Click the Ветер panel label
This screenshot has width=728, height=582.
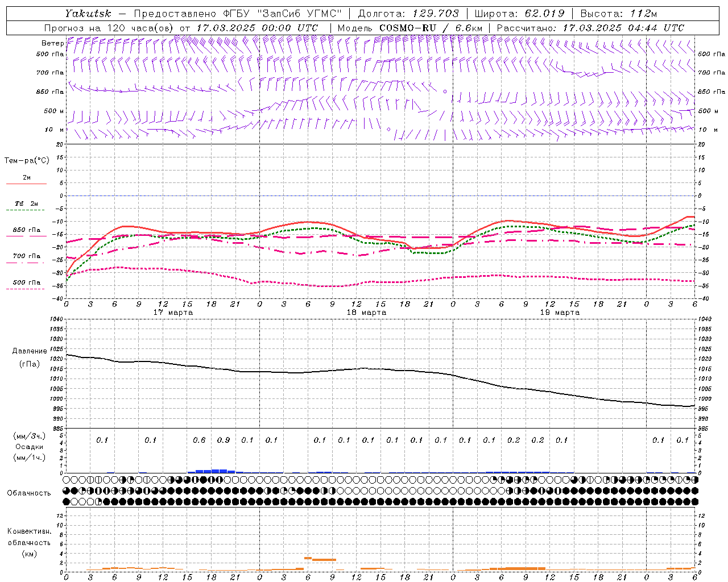(x=53, y=43)
